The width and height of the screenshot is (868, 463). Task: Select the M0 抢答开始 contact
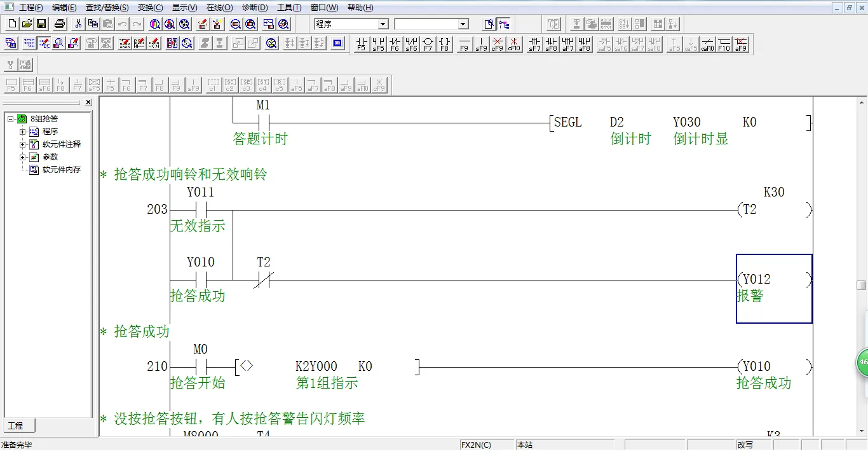pos(201,366)
